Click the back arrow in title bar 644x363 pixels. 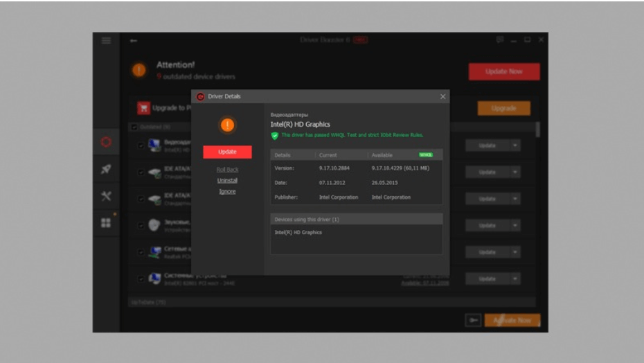133,41
